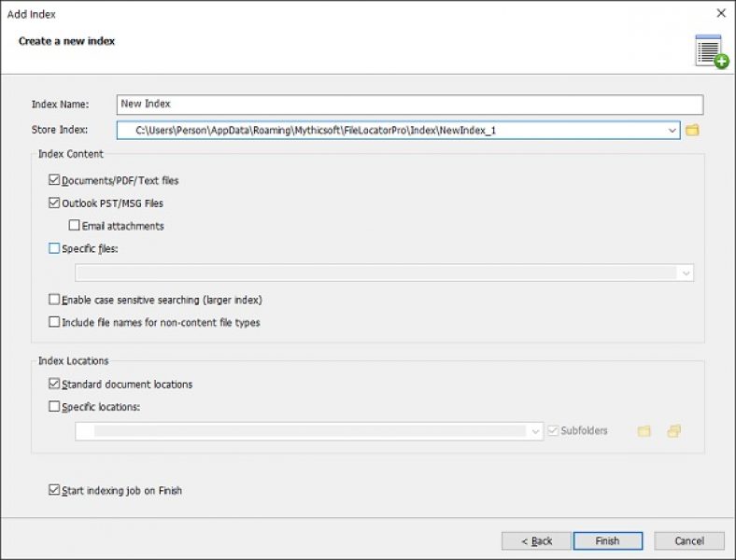Click into the Index Name text field

[410, 105]
